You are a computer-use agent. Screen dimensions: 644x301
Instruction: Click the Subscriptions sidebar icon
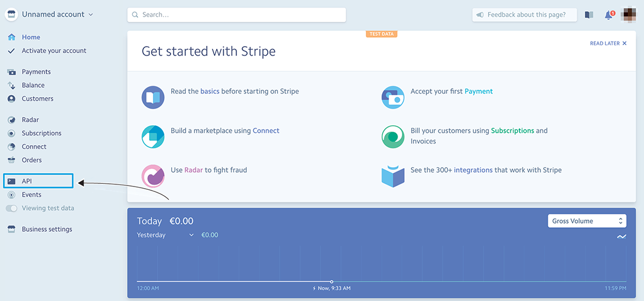11,133
